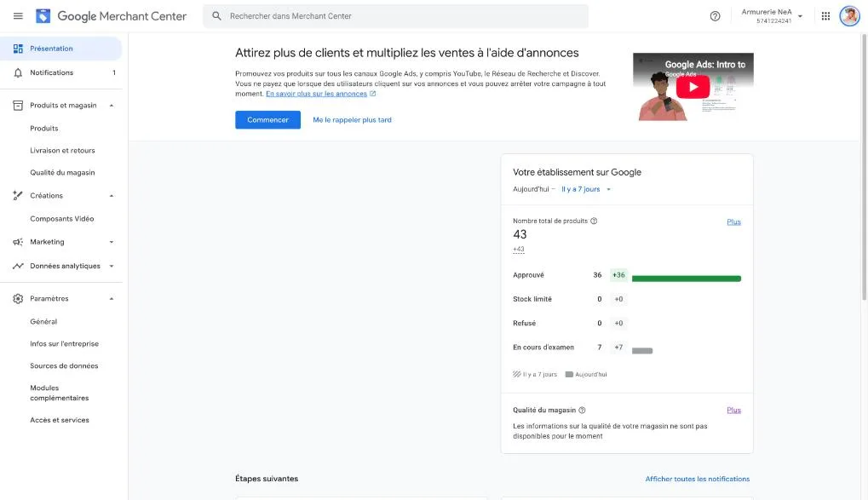Click the Paramètres gear icon
The image size is (868, 500).
(18, 298)
